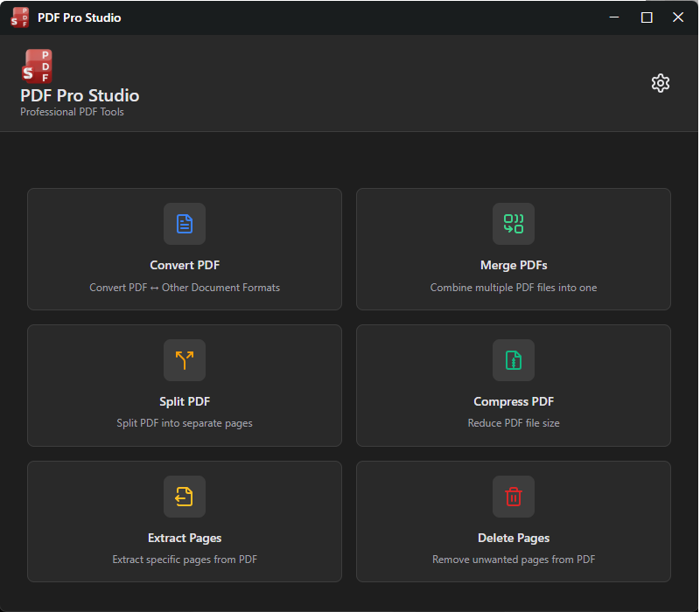Minimize the PDF Pro Studio window
This screenshot has height=612, width=700.
(614, 17)
